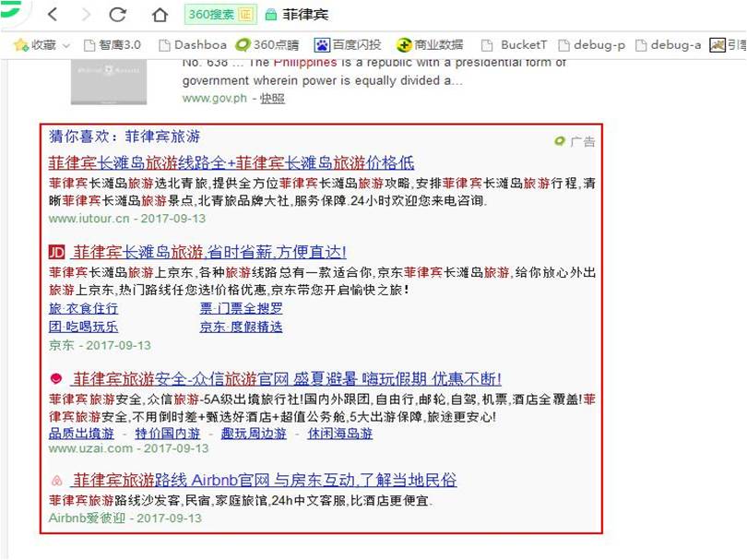Click the green padlock security icon

click(270, 15)
